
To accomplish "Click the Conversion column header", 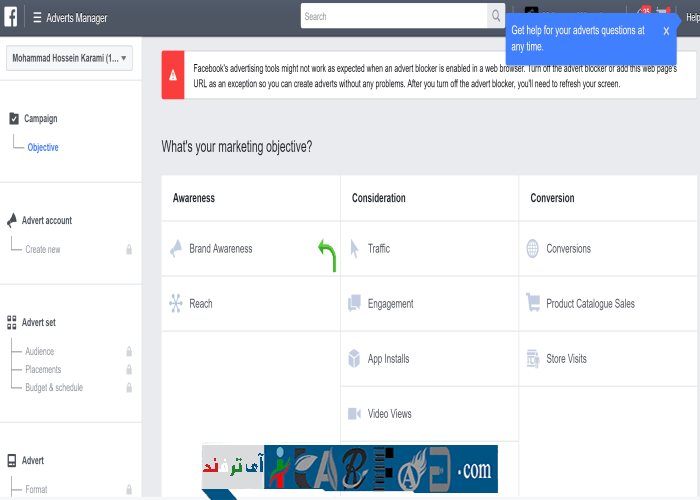I will tap(552, 198).
